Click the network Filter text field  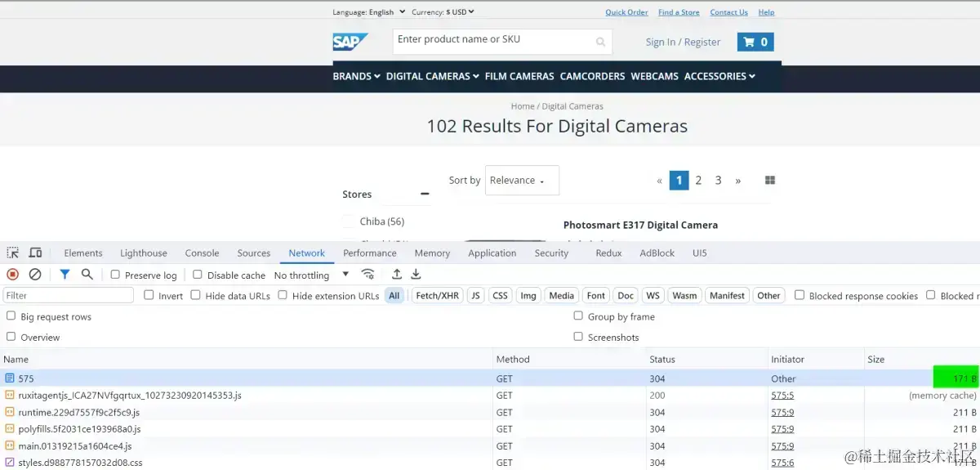(x=69, y=295)
